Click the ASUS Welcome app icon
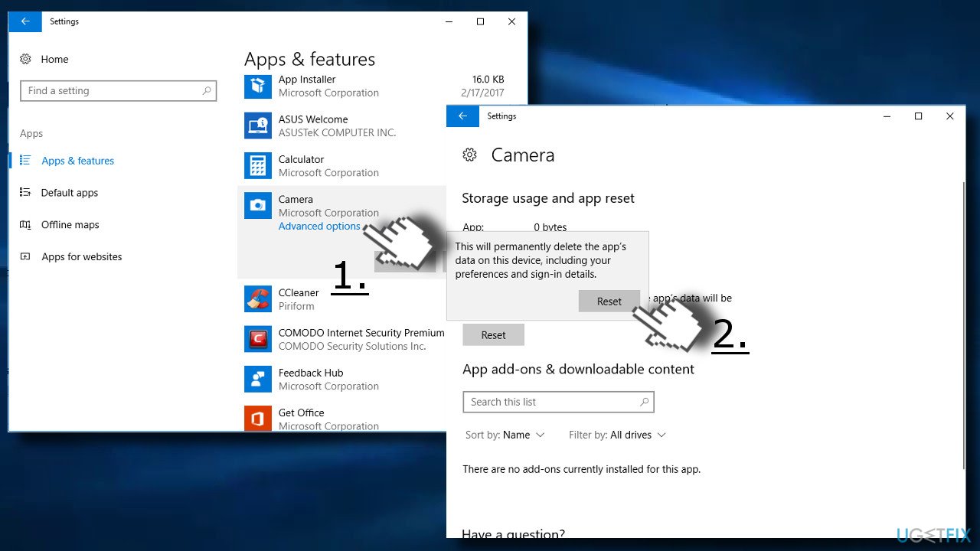Image resolution: width=980 pixels, height=551 pixels. click(258, 126)
